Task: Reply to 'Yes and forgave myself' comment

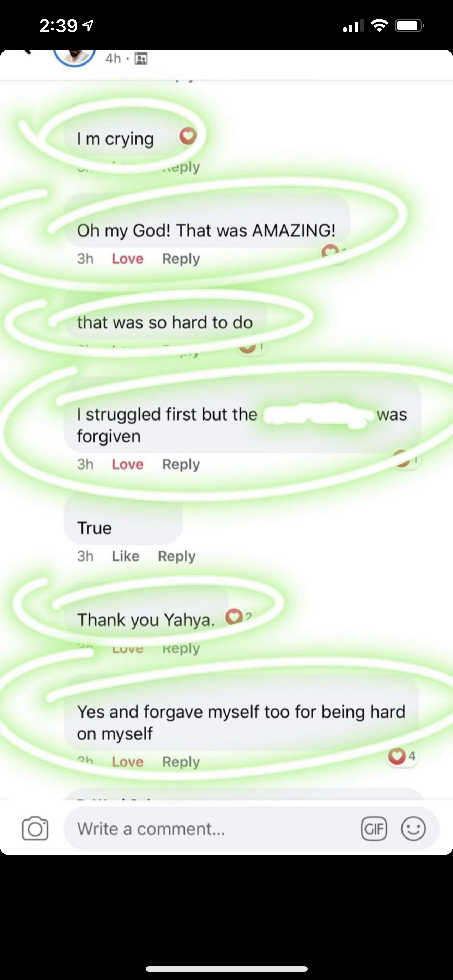Action: coord(181,762)
